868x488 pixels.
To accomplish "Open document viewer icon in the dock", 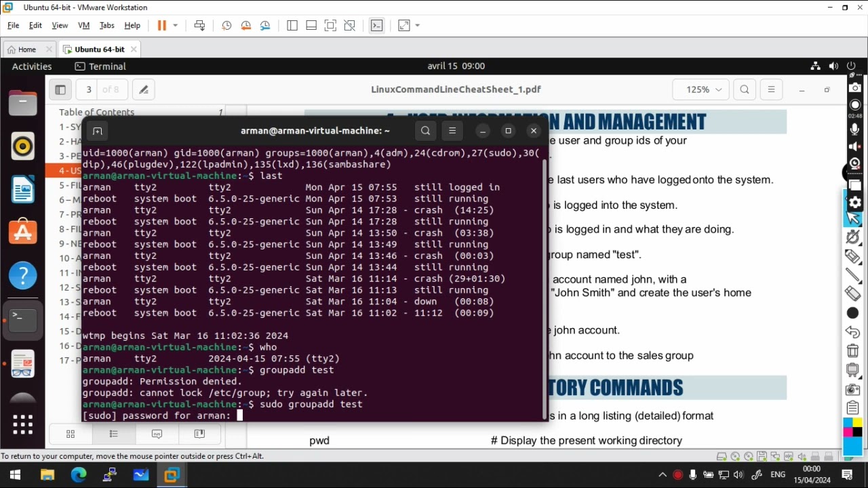I will [x=23, y=364].
